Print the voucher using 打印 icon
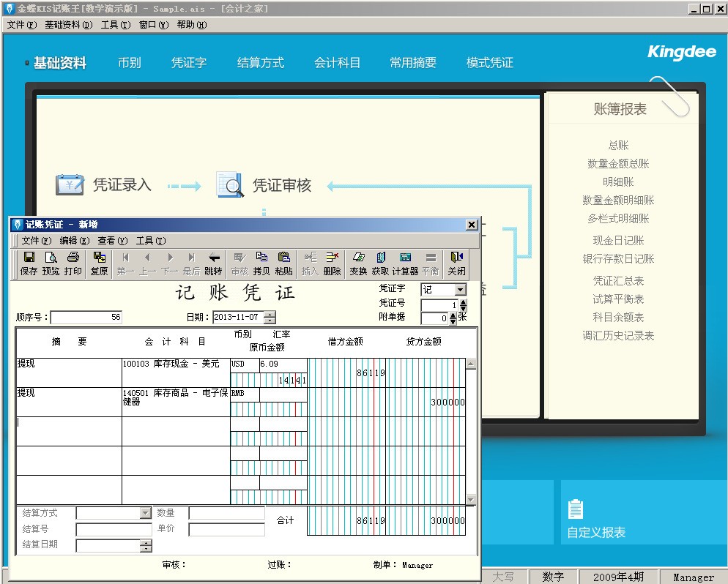728x584 pixels. [73, 263]
